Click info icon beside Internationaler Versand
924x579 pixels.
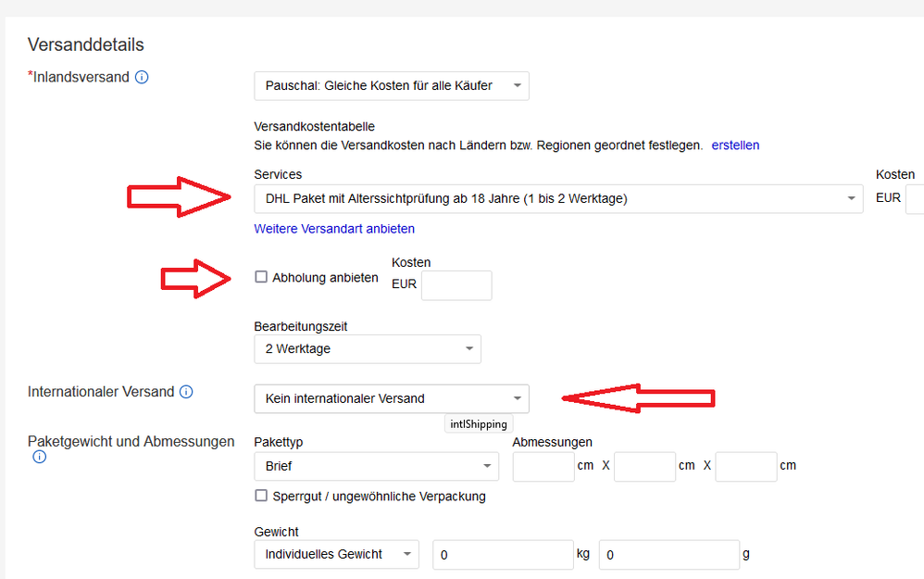coord(186,392)
